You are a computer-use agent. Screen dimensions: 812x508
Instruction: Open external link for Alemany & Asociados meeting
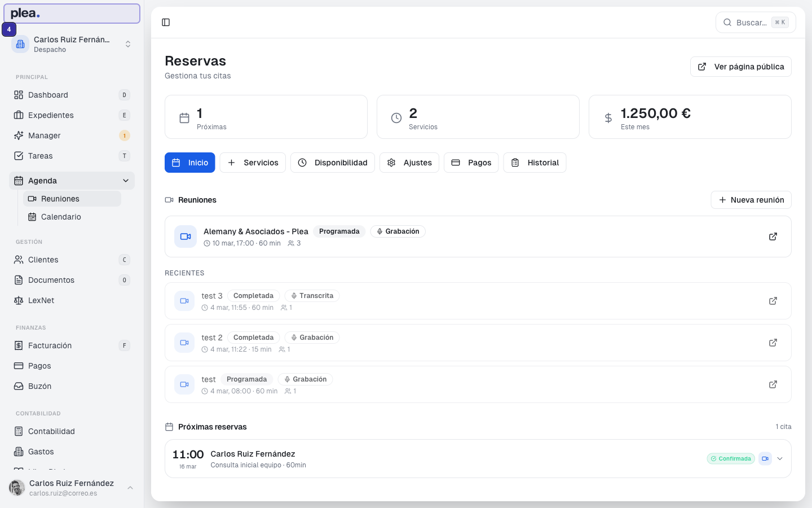tap(773, 237)
